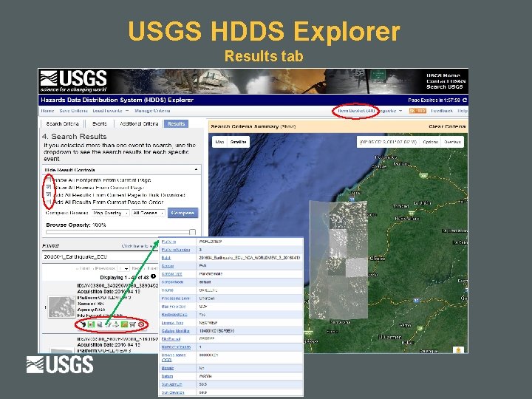Viewport: 532px width, 399px height.
Task: Click Clear Criteria on summary bar
Action: coord(447,126)
